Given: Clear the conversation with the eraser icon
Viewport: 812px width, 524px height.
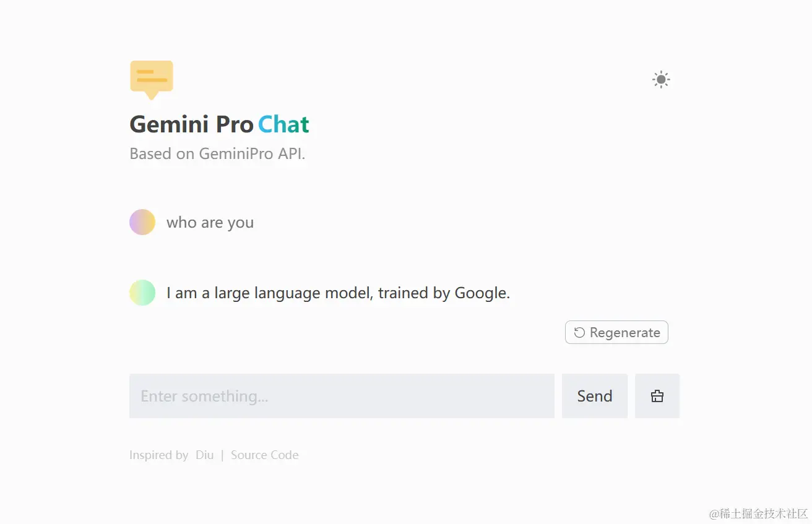Looking at the screenshot, I should (657, 396).
